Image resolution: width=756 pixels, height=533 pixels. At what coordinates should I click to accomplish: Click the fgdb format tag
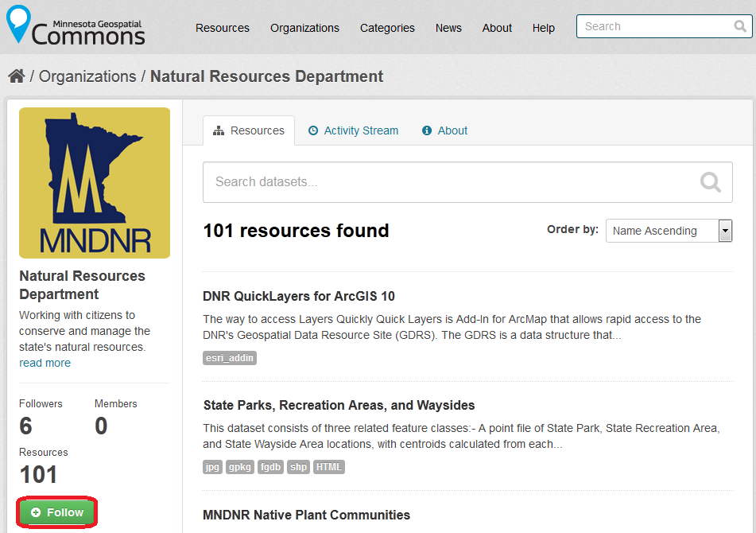(x=270, y=467)
